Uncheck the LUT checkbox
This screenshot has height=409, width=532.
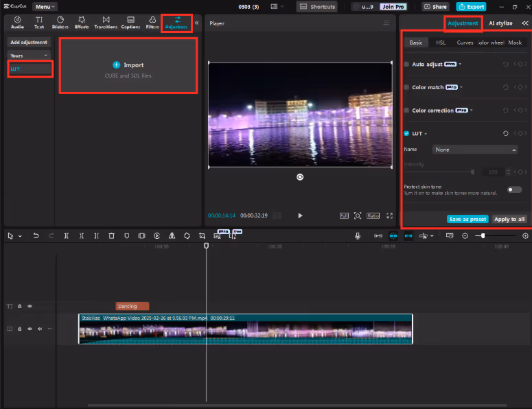[x=406, y=133]
